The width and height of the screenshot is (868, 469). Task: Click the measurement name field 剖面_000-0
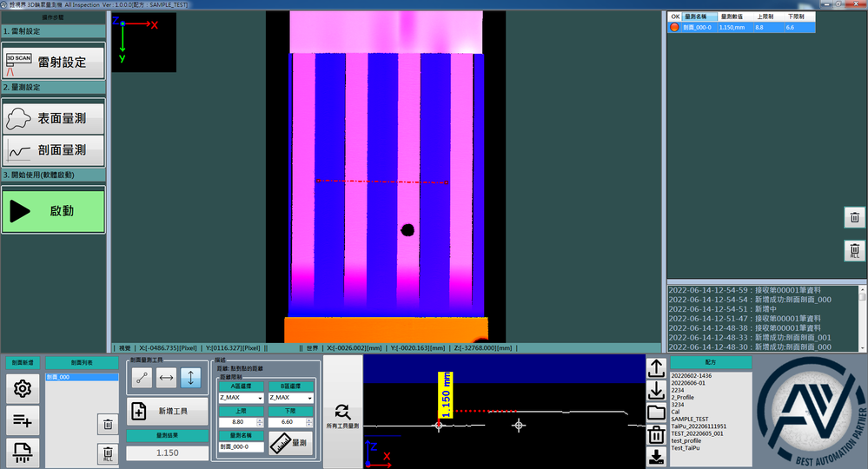pos(241,446)
